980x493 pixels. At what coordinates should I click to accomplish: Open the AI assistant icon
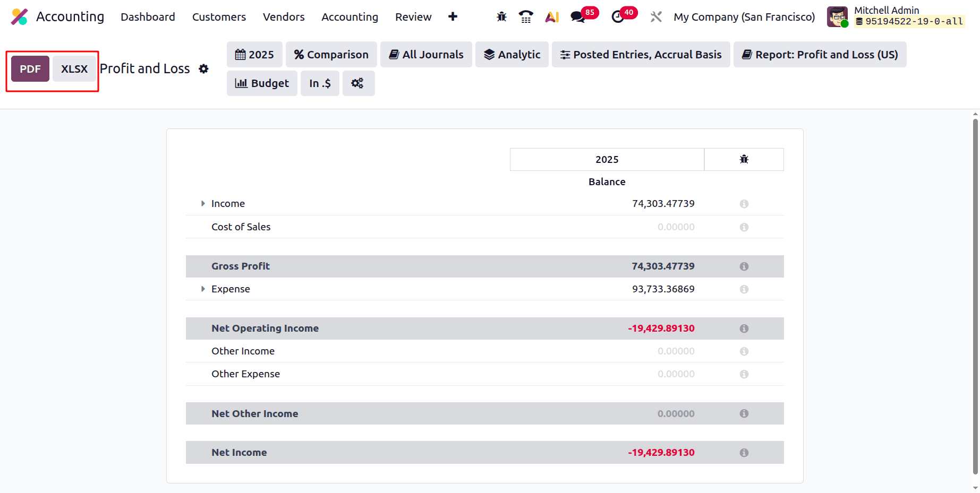(552, 16)
